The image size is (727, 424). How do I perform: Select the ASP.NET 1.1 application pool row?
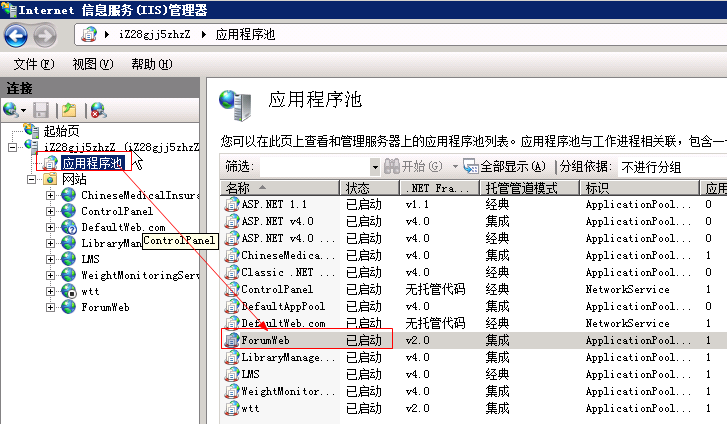(473, 204)
